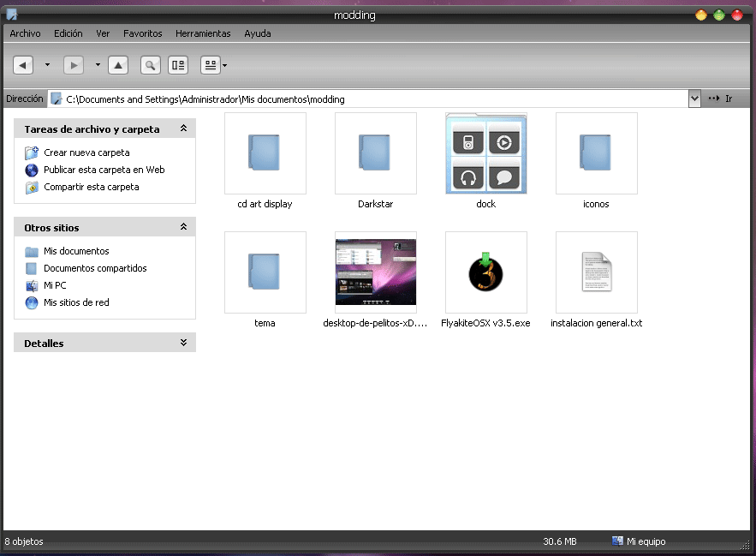The height and width of the screenshot is (556, 756).
Task: Click the Compartir esta carpeta icon
Action: [x=32, y=188]
